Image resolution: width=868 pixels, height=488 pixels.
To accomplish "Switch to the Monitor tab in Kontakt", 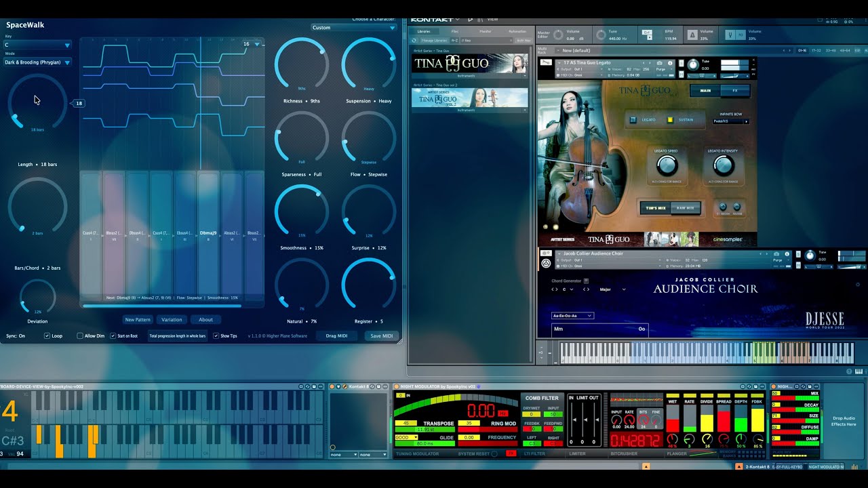I will tap(486, 31).
